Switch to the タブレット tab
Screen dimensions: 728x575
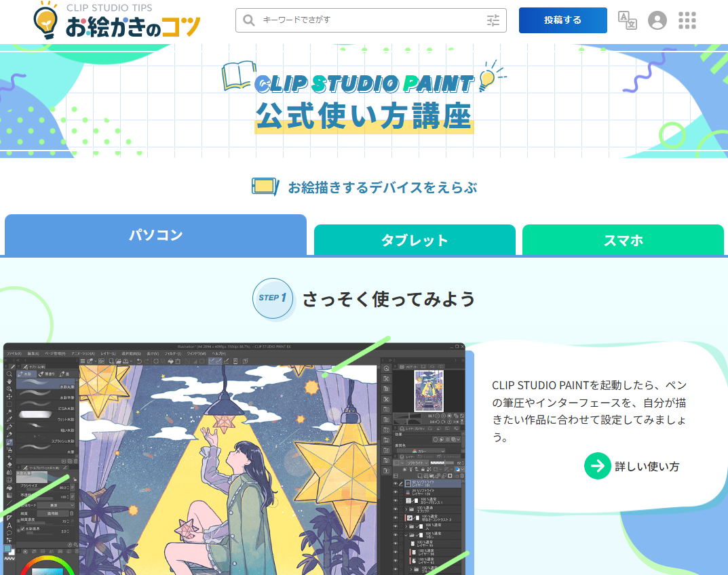[x=415, y=240]
